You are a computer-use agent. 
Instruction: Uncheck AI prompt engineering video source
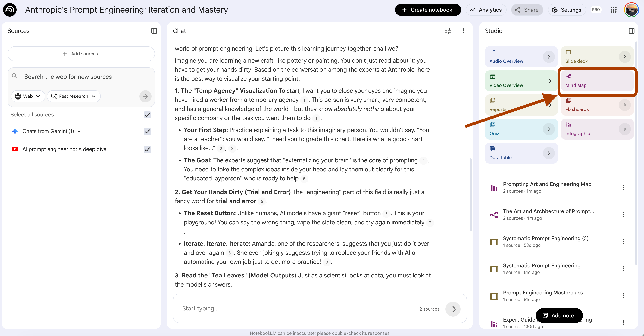(x=147, y=149)
